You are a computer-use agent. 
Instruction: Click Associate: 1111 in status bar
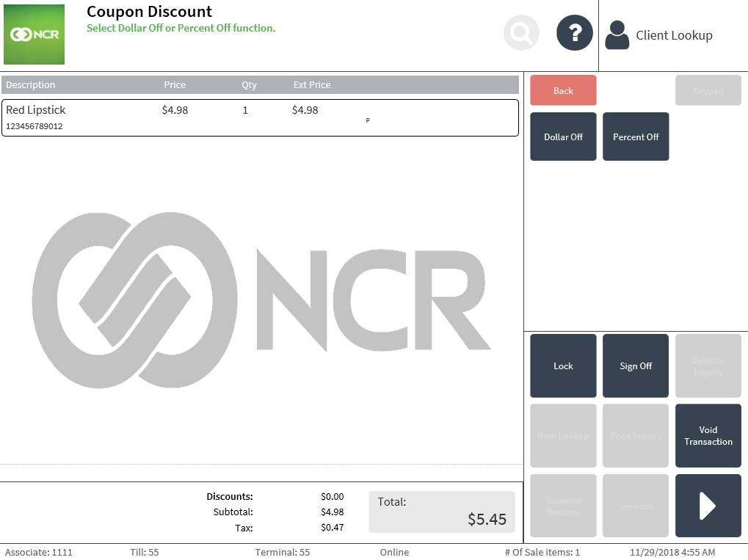[39, 552]
